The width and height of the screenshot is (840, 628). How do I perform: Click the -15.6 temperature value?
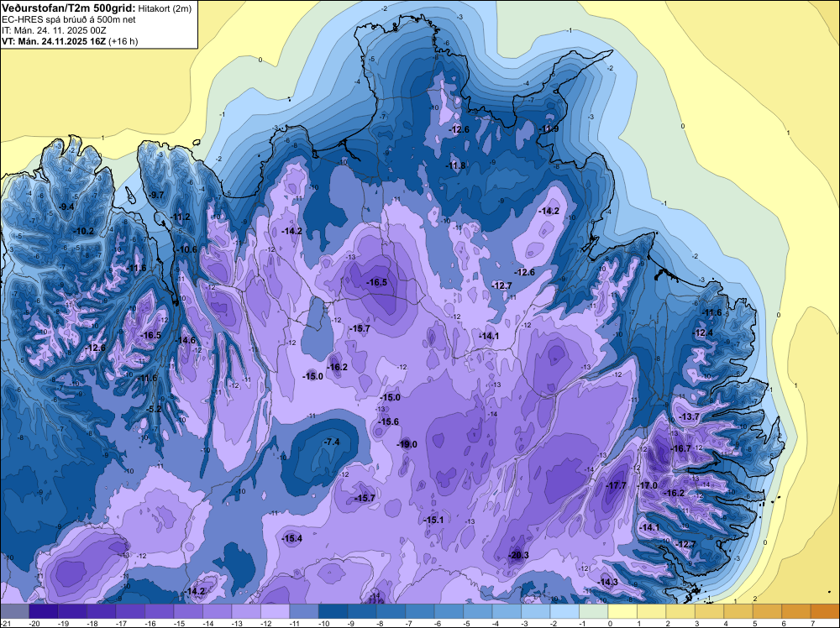(388, 421)
